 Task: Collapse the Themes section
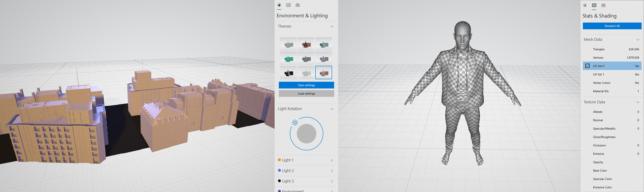pyautogui.click(x=332, y=27)
